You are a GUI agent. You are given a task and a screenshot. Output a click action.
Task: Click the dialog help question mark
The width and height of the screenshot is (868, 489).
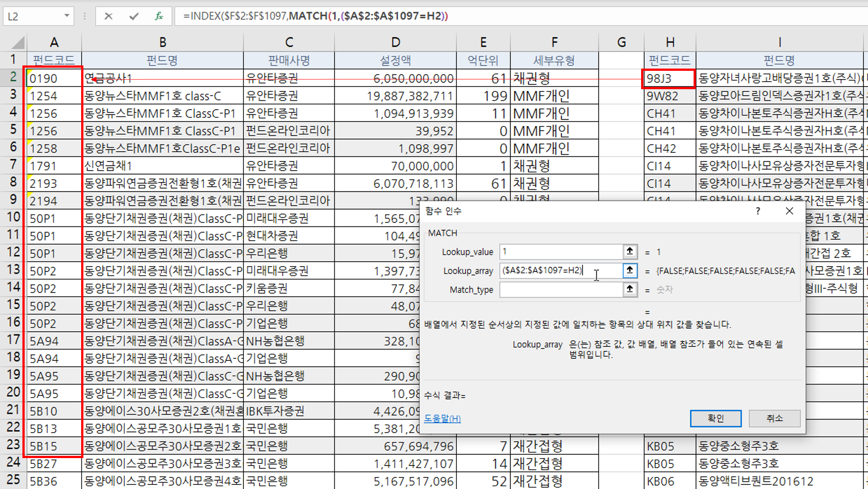(x=758, y=211)
